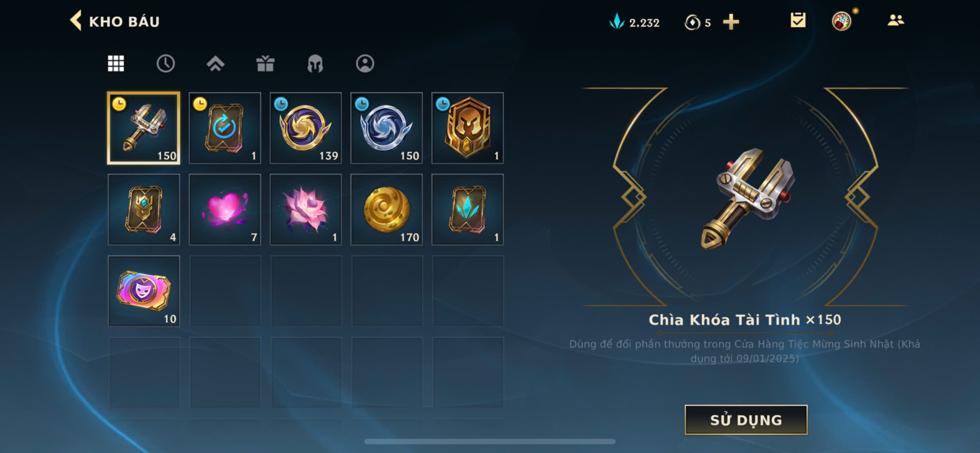Pick the pink heart item with 7
This screenshot has height=453, width=980.
click(x=225, y=209)
